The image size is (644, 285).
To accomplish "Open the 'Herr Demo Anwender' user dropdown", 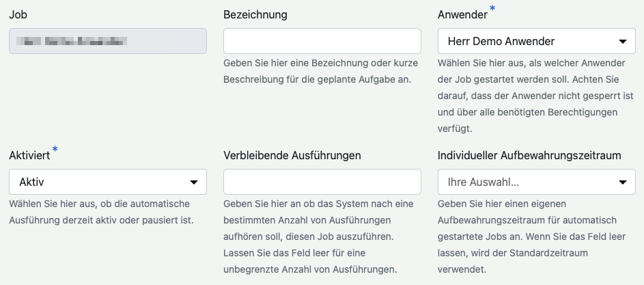I will (526, 41).
